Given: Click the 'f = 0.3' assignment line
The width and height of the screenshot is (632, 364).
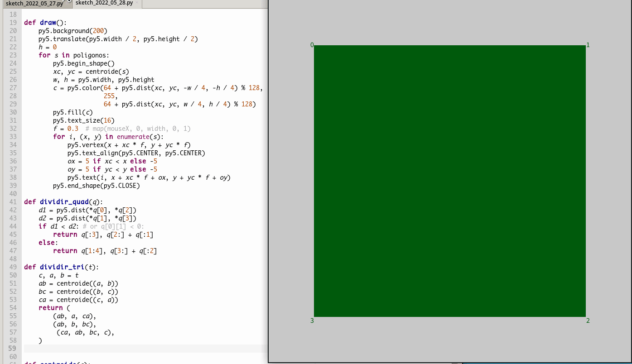Looking at the screenshot, I should pos(66,129).
